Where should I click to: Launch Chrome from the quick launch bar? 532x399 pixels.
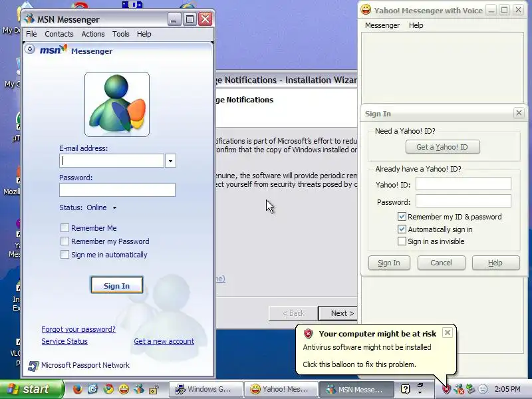(108, 389)
